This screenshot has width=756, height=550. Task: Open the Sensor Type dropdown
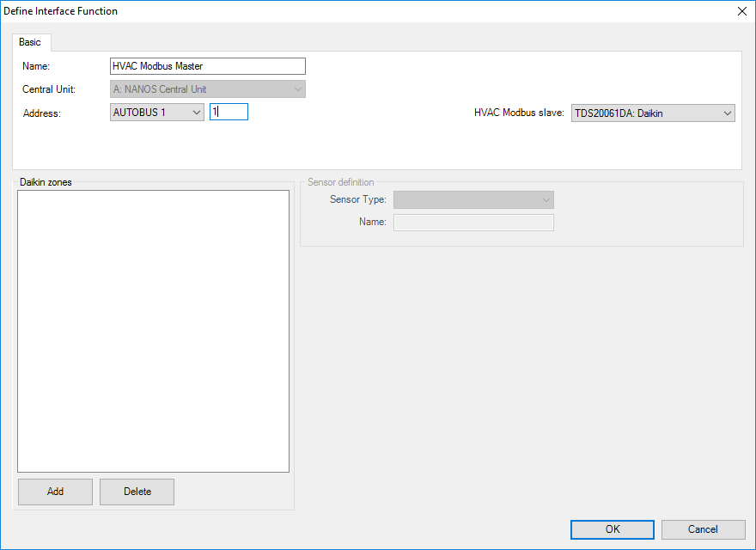[x=473, y=199]
